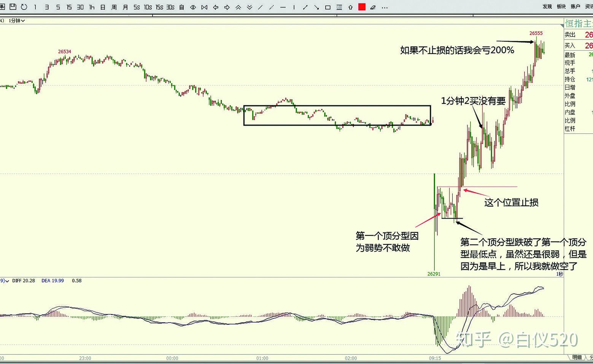Click the 自 (auto) timeframe icon

[181, 7]
